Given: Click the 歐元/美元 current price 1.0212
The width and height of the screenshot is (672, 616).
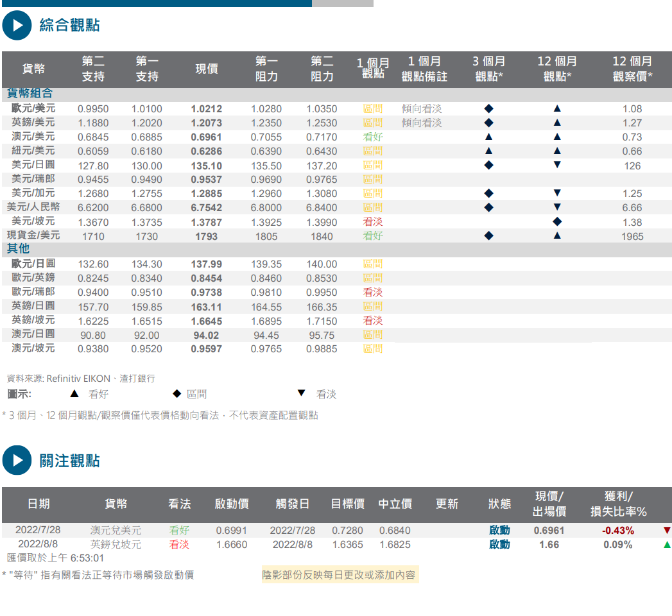Looking at the screenshot, I should click(206, 109).
